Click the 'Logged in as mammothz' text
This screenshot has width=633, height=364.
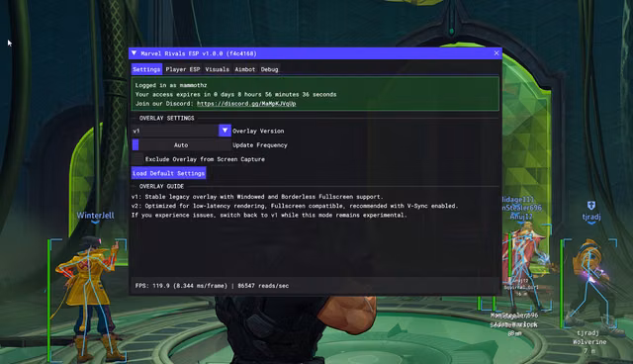point(171,85)
